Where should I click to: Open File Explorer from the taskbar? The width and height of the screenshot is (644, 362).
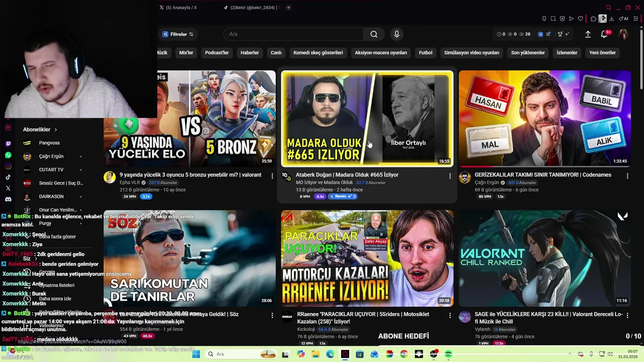(315, 354)
